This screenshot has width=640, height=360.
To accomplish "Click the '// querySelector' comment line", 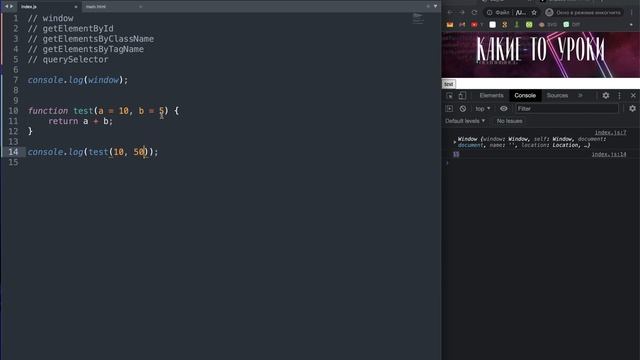I will (68, 59).
